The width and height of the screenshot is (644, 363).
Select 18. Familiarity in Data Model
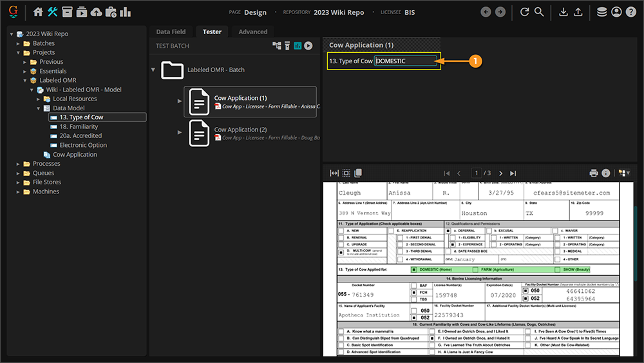point(79,126)
